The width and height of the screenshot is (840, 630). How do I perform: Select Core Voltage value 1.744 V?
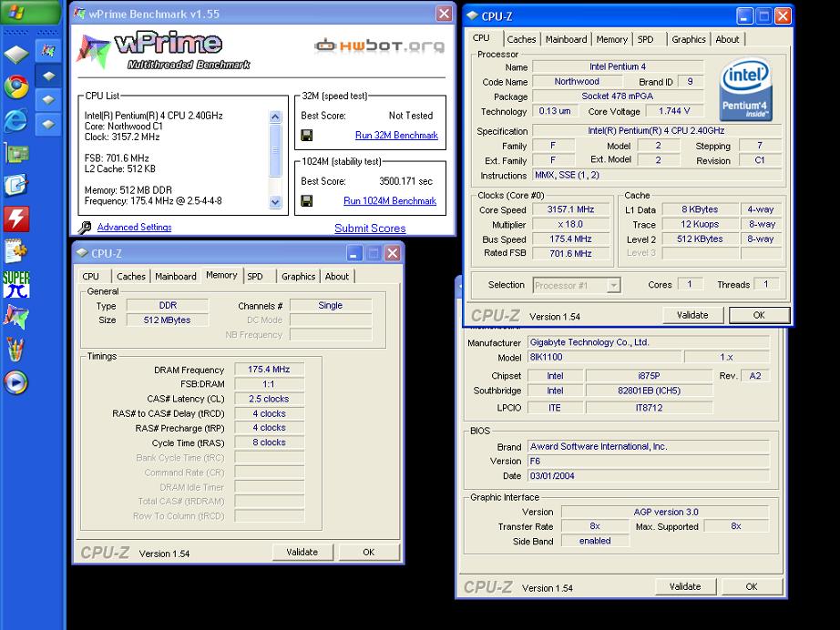[x=674, y=111]
